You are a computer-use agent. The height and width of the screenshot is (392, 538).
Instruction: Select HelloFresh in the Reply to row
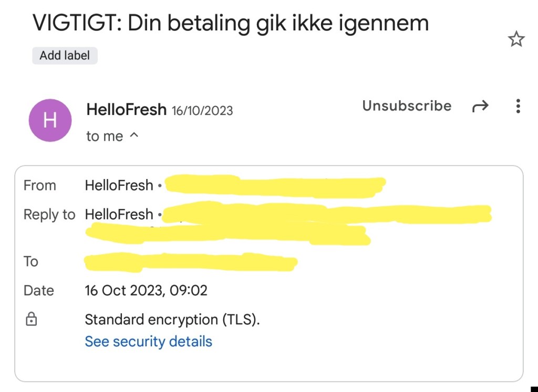tap(119, 214)
